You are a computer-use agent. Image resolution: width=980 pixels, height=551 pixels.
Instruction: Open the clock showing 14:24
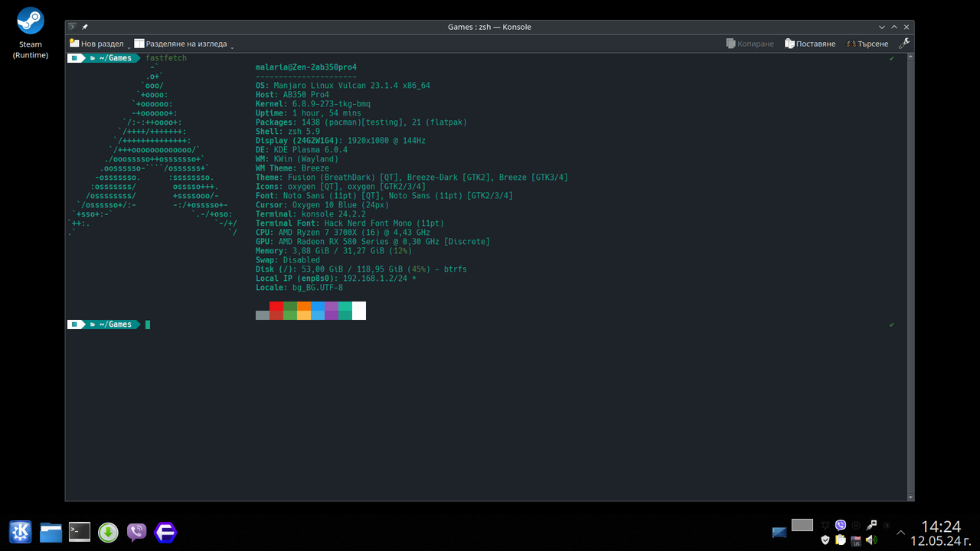click(x=940, y=533)
